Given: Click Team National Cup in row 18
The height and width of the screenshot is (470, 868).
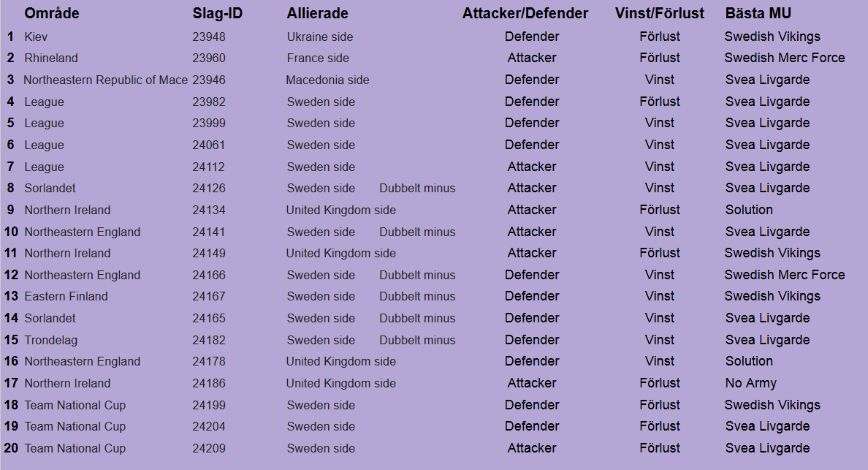Looking at the screenshot, I should [75, 405].
